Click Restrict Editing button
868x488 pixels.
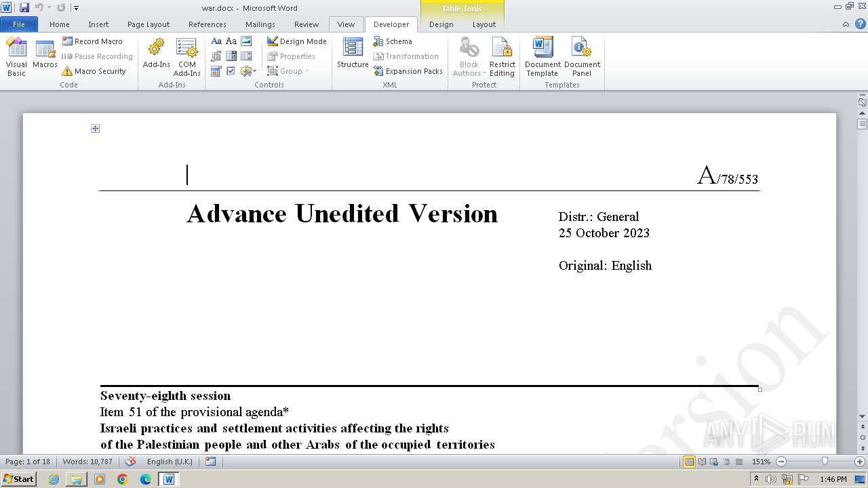pyautogui.click(x=502, y=58)
